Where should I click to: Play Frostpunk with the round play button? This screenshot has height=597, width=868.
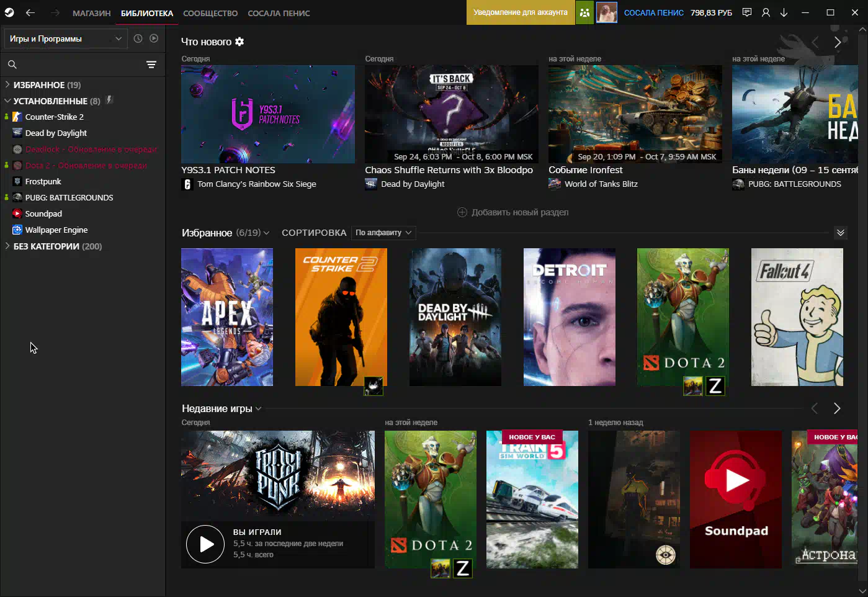point(205,544)
